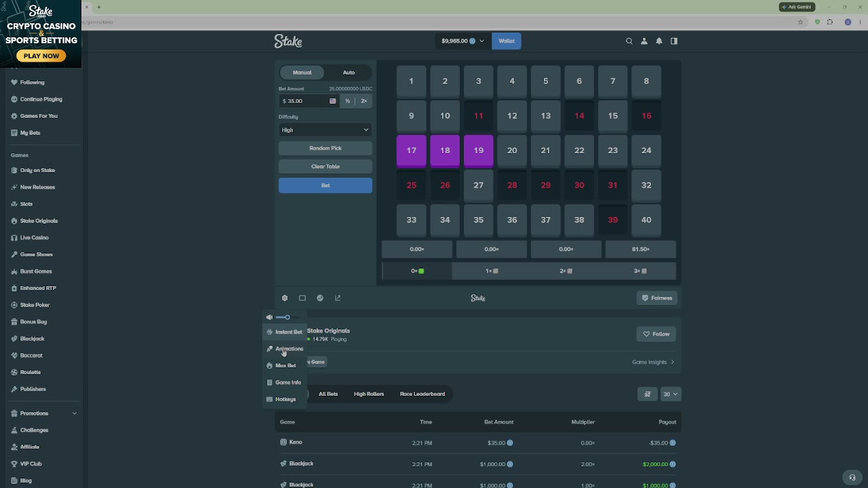Open the live stats chart icon
Image resolution: width=868 pixels, height=488 pixels.
tap(320, 298)
